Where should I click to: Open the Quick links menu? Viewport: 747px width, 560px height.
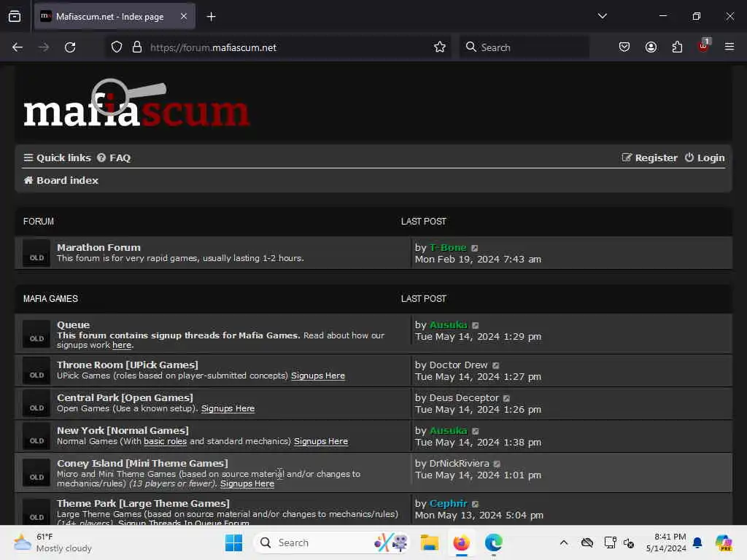coord(57,157)
